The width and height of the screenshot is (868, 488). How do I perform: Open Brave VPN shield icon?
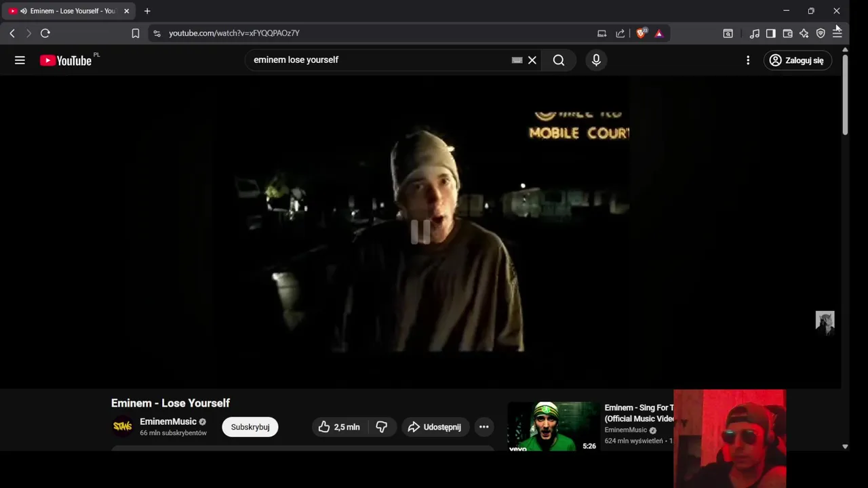point(821,33)
